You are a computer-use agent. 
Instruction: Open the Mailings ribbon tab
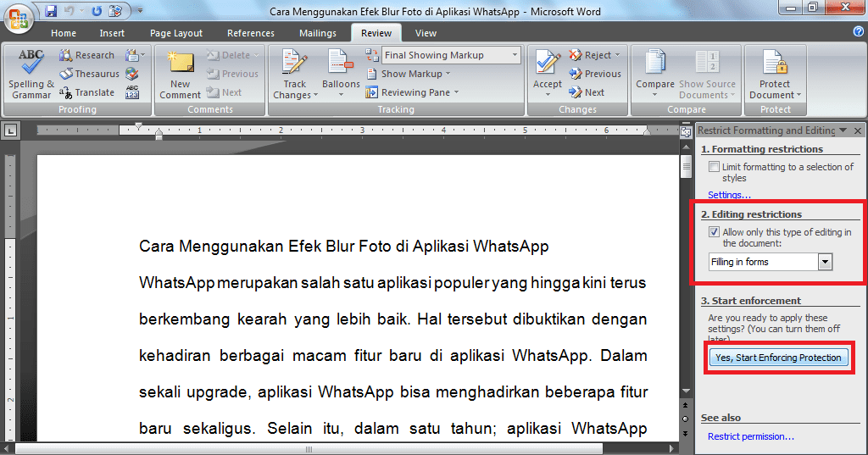(318, 33)
